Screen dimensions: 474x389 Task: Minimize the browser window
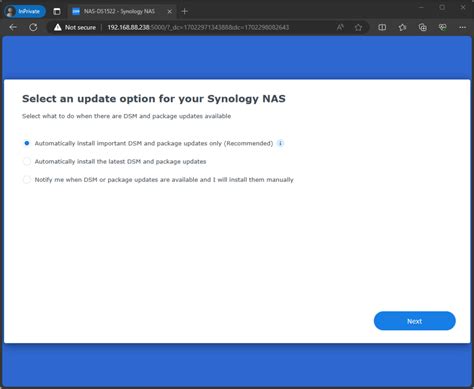click(x=421, y=7)
